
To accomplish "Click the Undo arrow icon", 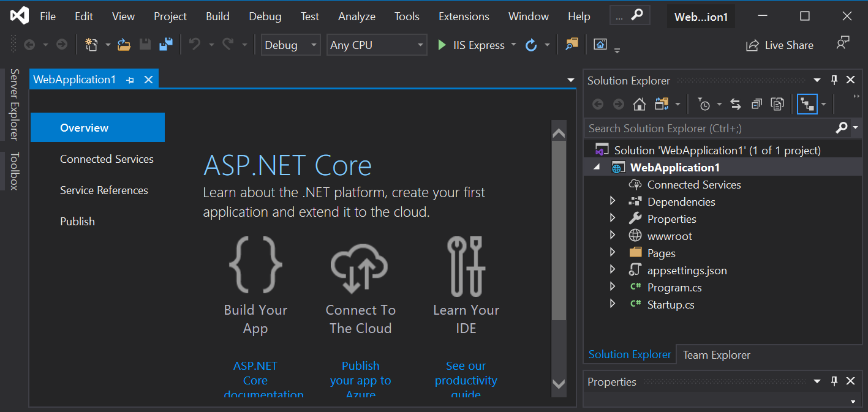I will coord(195,44).
